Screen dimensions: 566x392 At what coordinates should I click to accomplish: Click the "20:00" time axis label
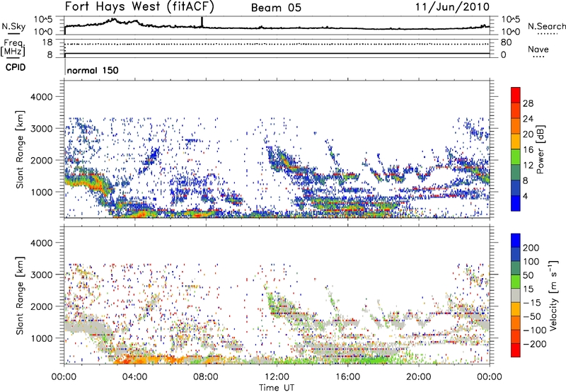tap(418, 377)
